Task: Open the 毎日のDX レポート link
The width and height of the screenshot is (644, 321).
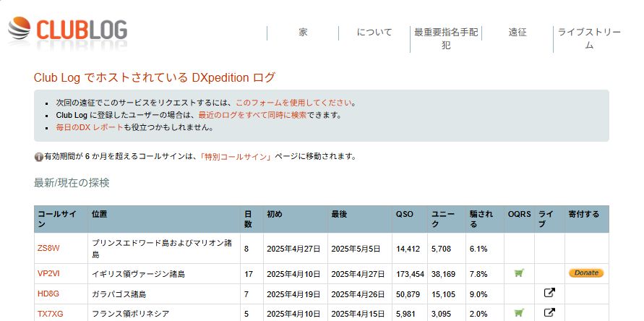Action: tap(90, 127)
